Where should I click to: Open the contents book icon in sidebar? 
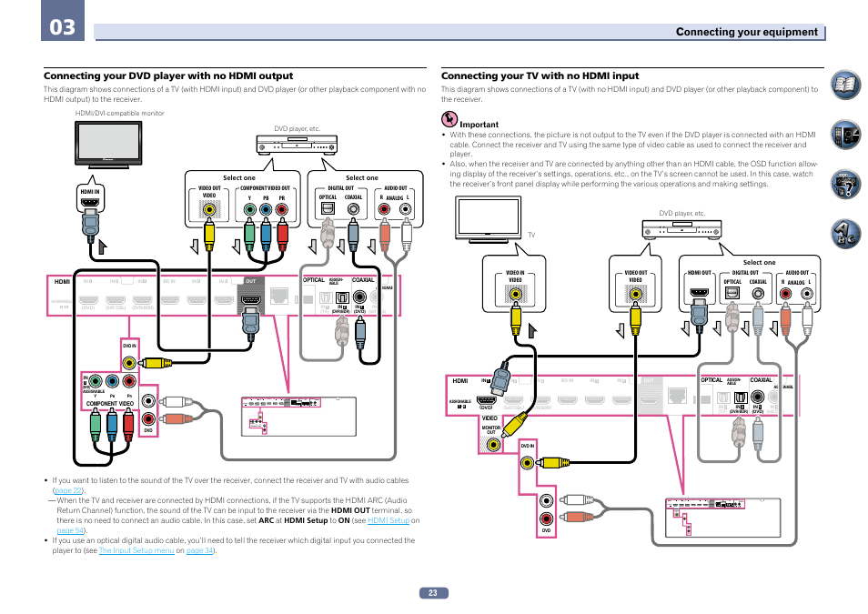(x=845, y=85)
